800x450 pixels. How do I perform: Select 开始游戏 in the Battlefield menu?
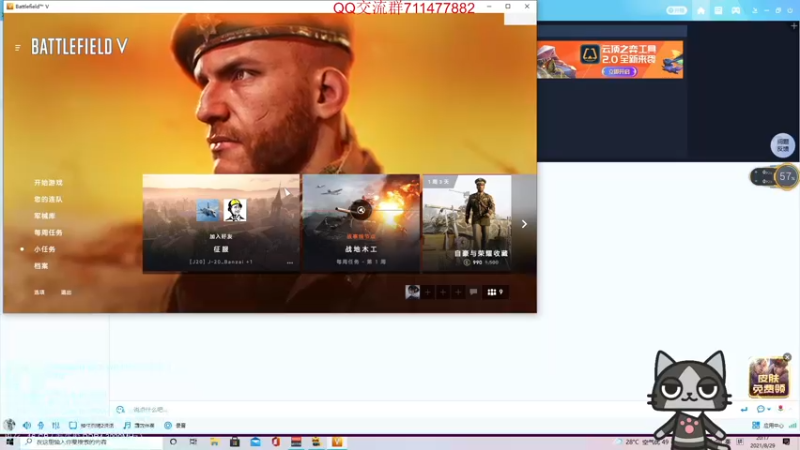tap(48, 183)
